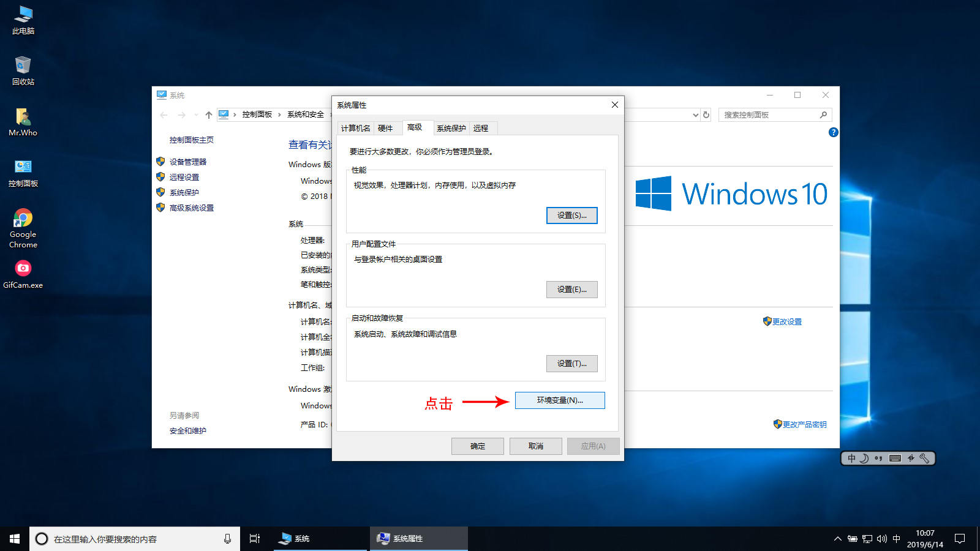The width and height of the screenshot is (980, 551).
Task: Select the GifCam.exe desktop icon
Action: pyautogui.click(x=23, y=274)
